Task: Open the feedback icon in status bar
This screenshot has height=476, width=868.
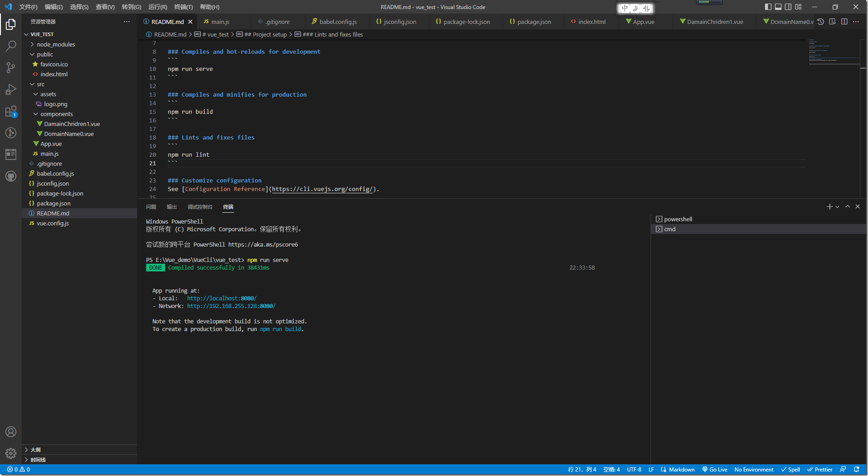Action: coord(843,470)
